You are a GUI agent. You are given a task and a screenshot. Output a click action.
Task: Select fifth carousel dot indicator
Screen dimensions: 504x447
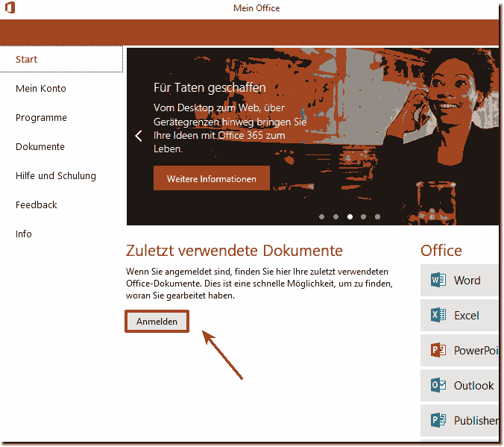pos(377,217)
